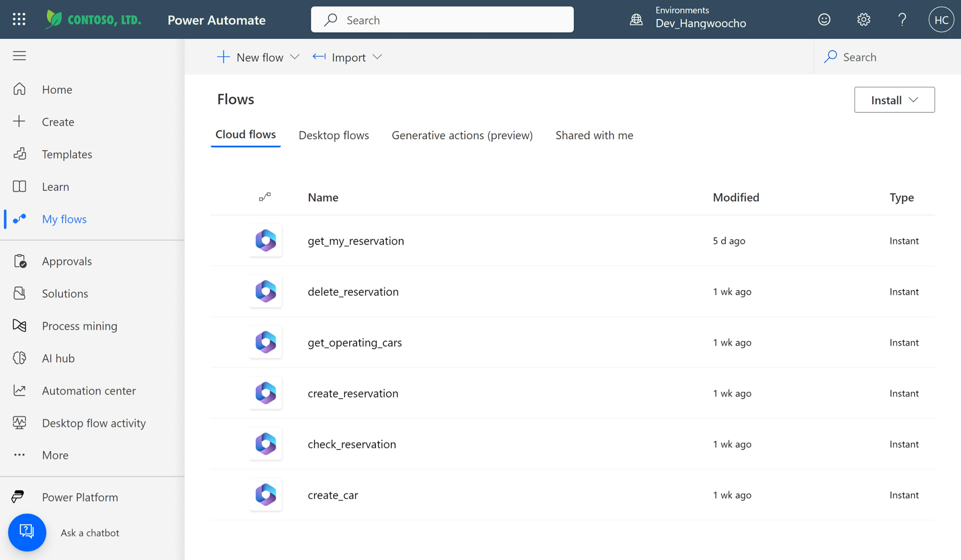Click the Learn book icon
The height and width of the screenshot is (560, 961).
(x=19, y=186)
